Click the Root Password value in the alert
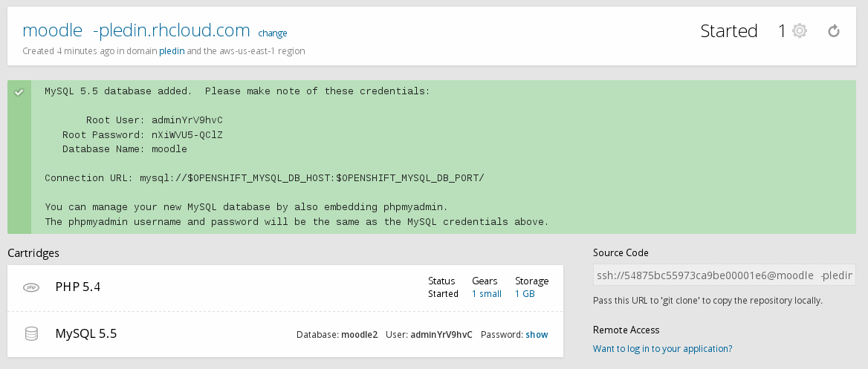The image size is (868, 369). 187,135
